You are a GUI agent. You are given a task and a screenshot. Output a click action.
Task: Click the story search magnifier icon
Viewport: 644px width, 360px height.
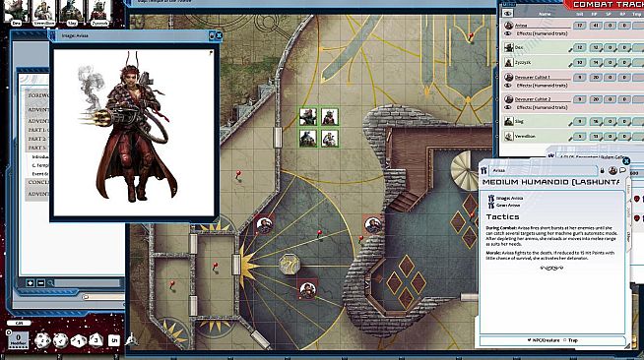tap(50, 283)
